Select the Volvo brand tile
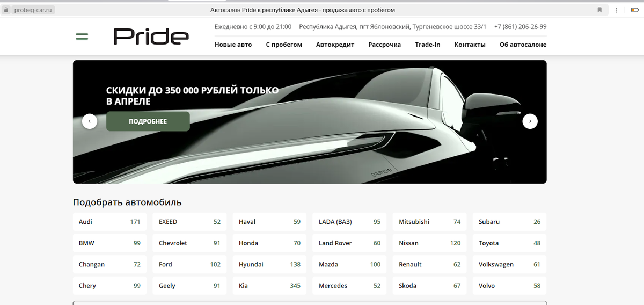 (509, 286)
